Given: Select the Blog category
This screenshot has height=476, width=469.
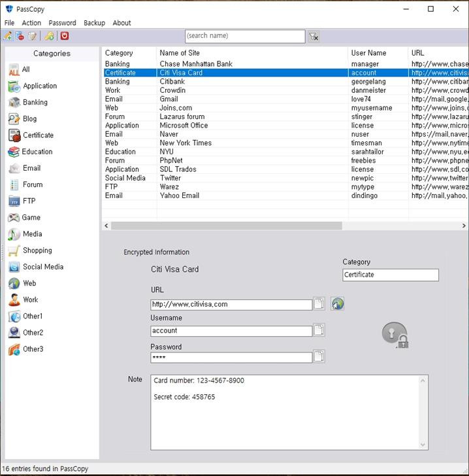Looking at the screenshot, I should tap(22, 119).
